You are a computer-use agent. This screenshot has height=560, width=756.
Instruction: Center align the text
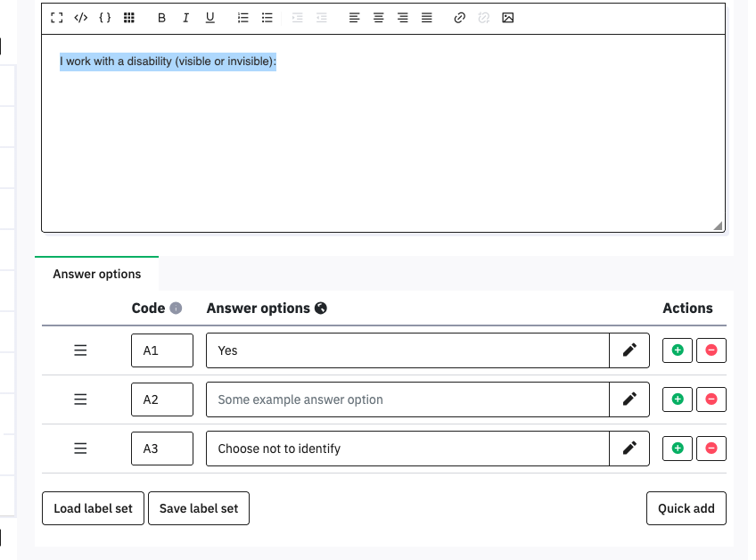pos(379,18)
